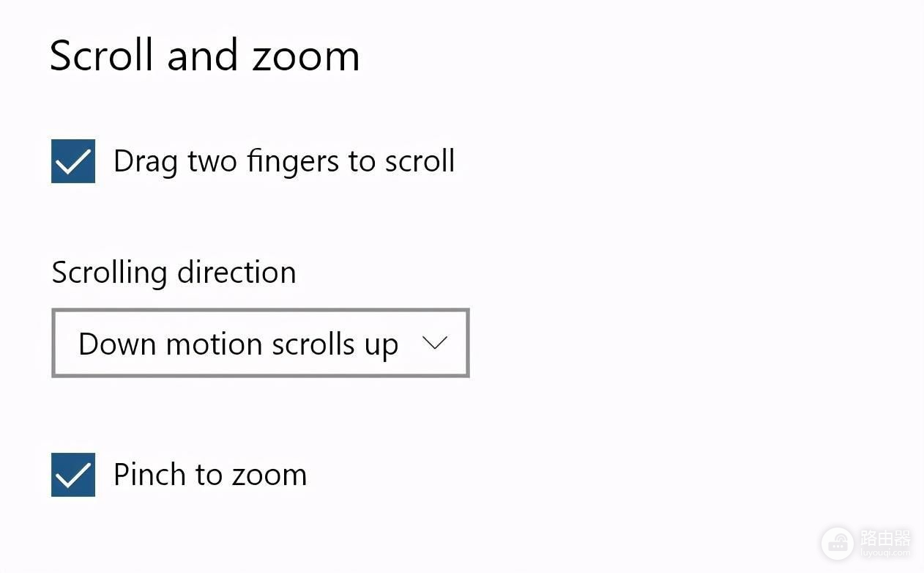Click the 'Scrolling direction' label
Image resolution: width=924 pixels, height=573 pixels.
tap(174, 273)
